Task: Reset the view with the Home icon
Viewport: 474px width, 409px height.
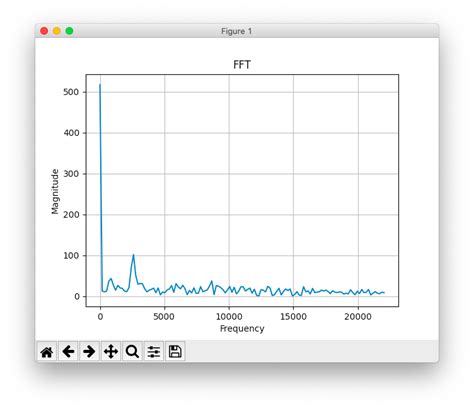Action: 47,351
